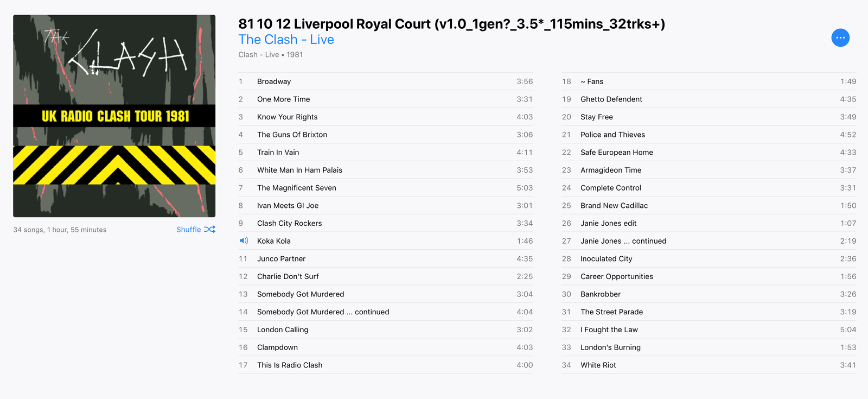The width and height of the screenshot is (868, 399).
Task: Select Ghetto Defendent in the right column
Action: (x=611, y=99)
